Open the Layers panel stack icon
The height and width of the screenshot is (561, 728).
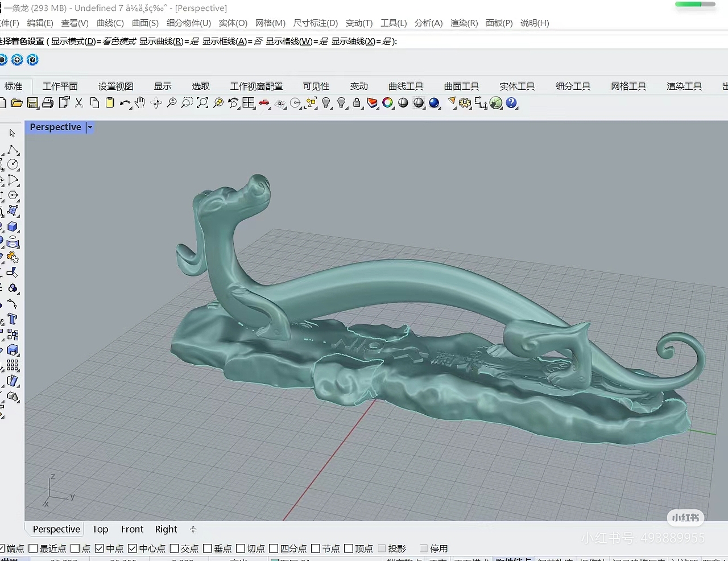[x=373, y=103]
